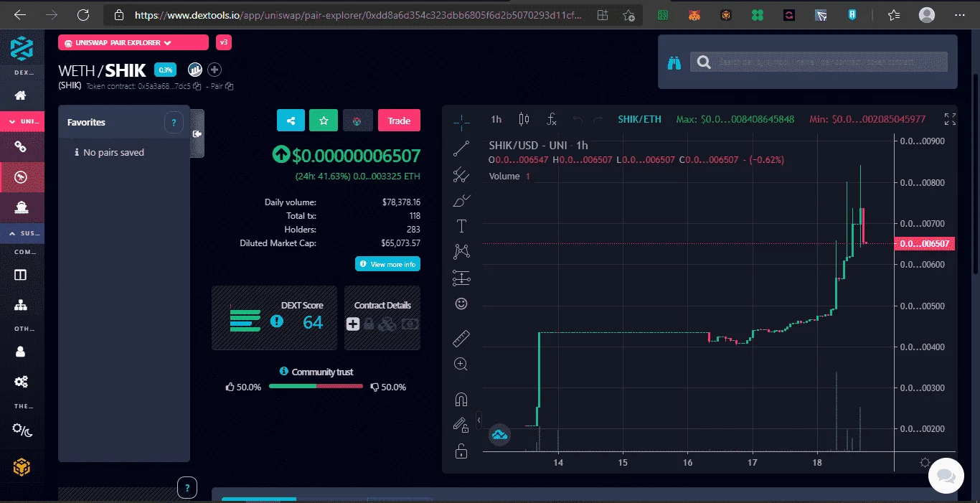Toggle magnet mode in the chart
The width and height of the screenshot is (980, 503).
pos(461,399)
